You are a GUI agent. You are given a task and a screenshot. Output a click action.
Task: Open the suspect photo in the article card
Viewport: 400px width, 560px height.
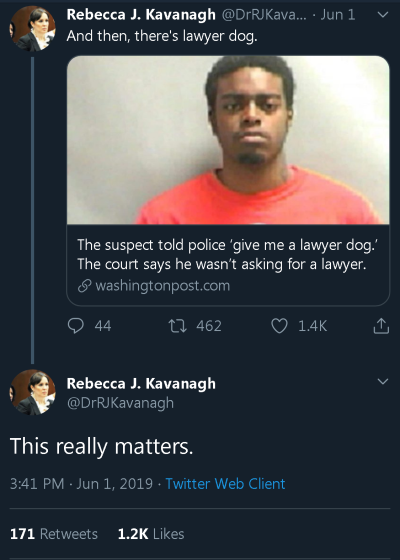point(228,140)
